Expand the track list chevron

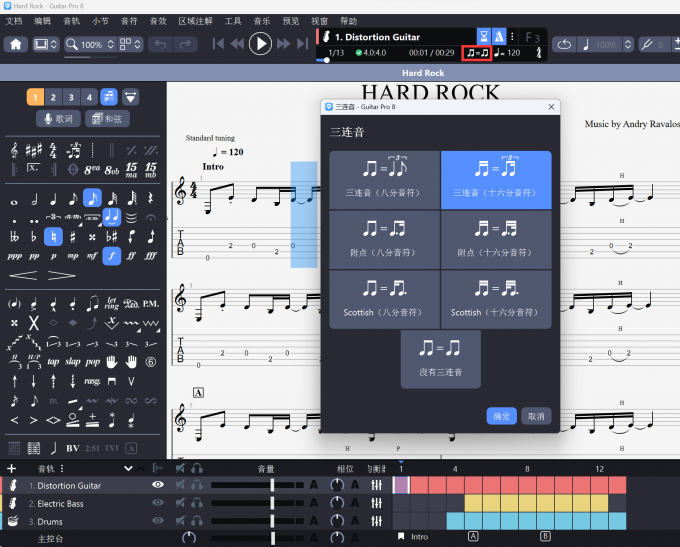point(128,468)
